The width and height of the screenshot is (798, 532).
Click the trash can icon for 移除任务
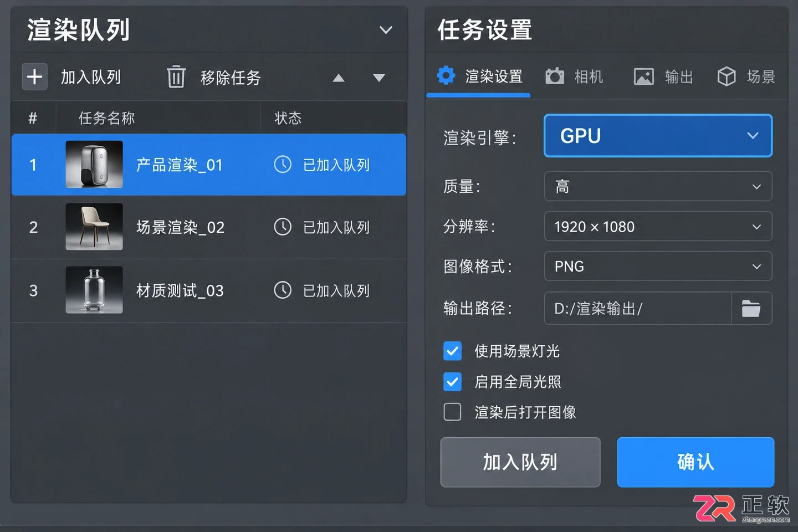click(176, 76)
